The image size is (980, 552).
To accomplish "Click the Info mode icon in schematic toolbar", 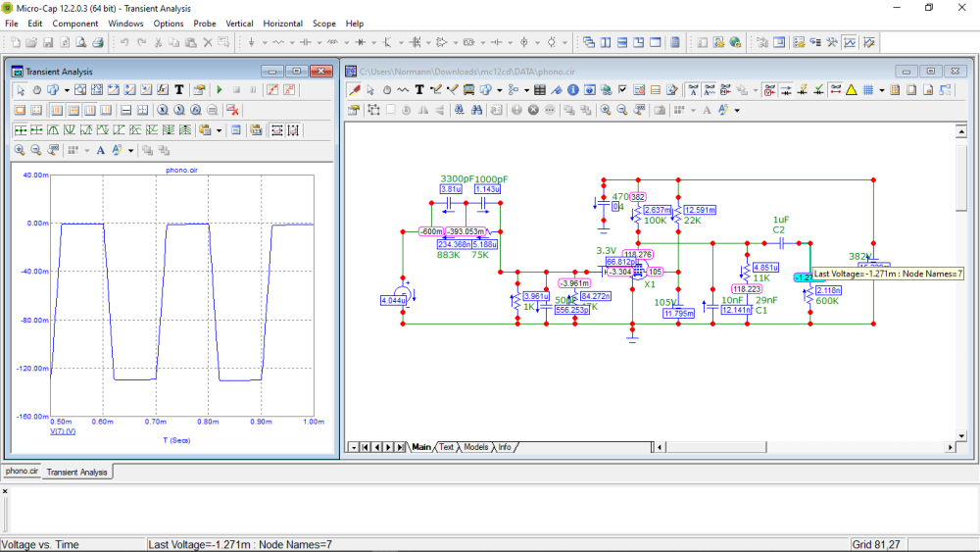I will click(572, 90).
